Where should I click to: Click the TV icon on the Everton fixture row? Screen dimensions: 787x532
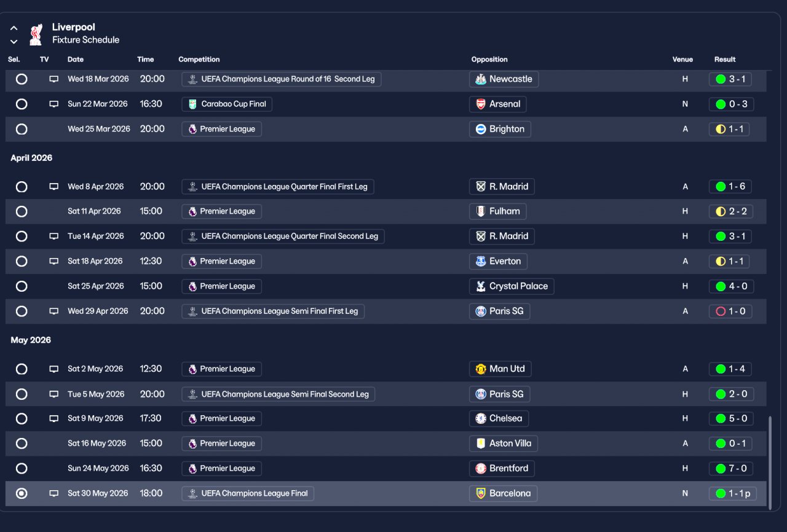54,262
